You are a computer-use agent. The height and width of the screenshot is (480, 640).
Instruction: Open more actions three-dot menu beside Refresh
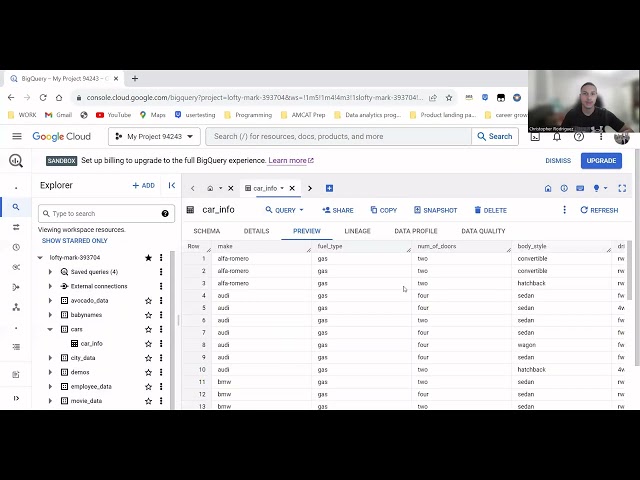[564, 210]
